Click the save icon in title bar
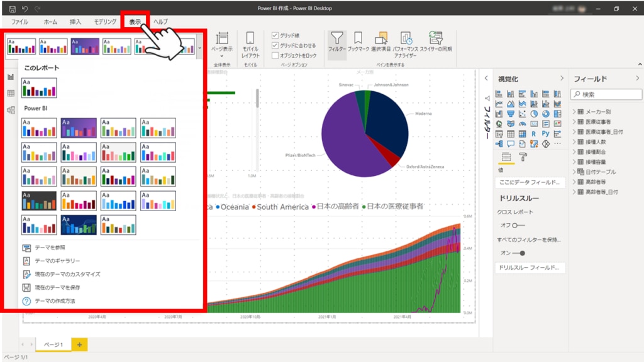 13,9
